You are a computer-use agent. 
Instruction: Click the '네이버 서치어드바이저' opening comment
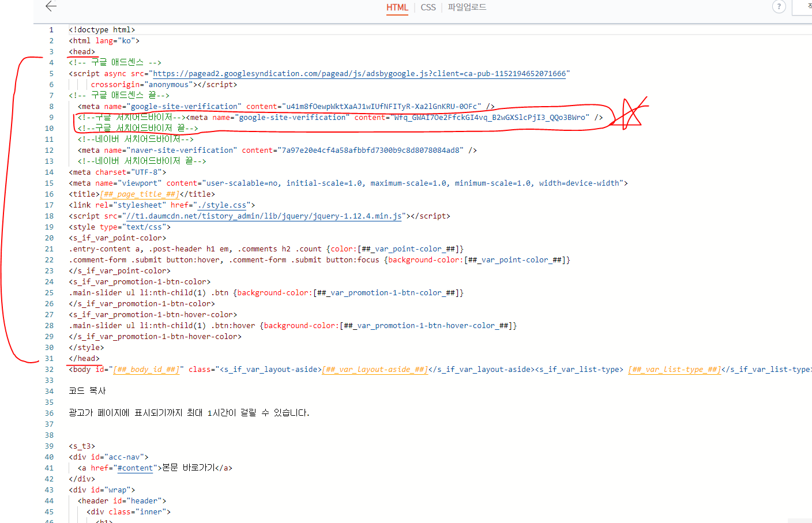pos(136,140)
